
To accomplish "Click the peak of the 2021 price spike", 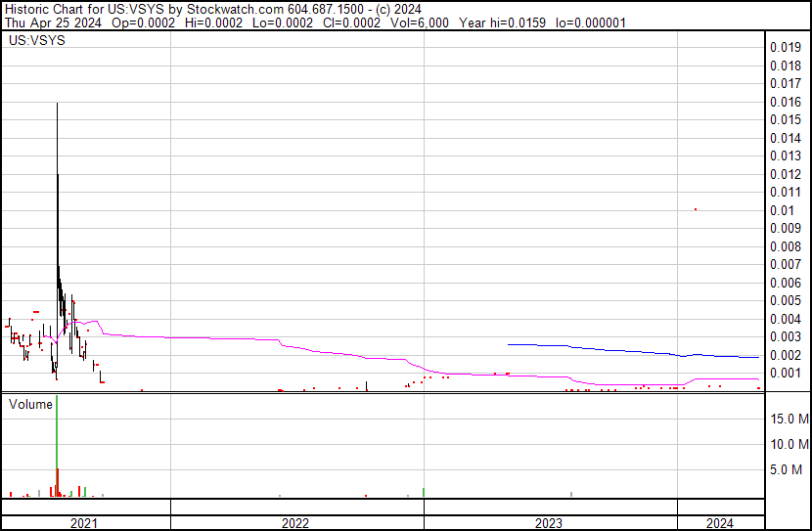I will [x=57, y=104].
